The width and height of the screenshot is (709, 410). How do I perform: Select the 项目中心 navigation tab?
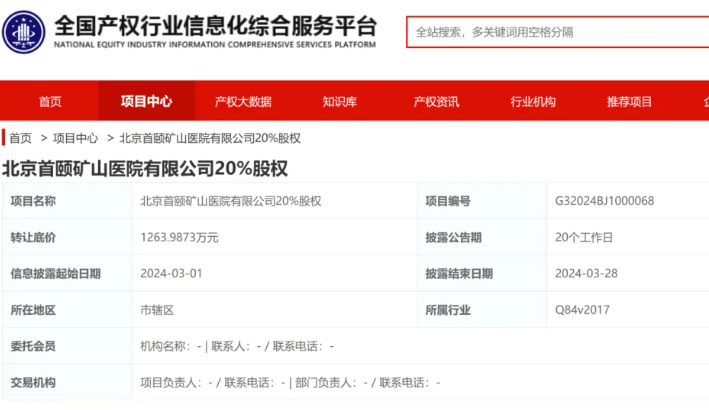pos(146,101)
